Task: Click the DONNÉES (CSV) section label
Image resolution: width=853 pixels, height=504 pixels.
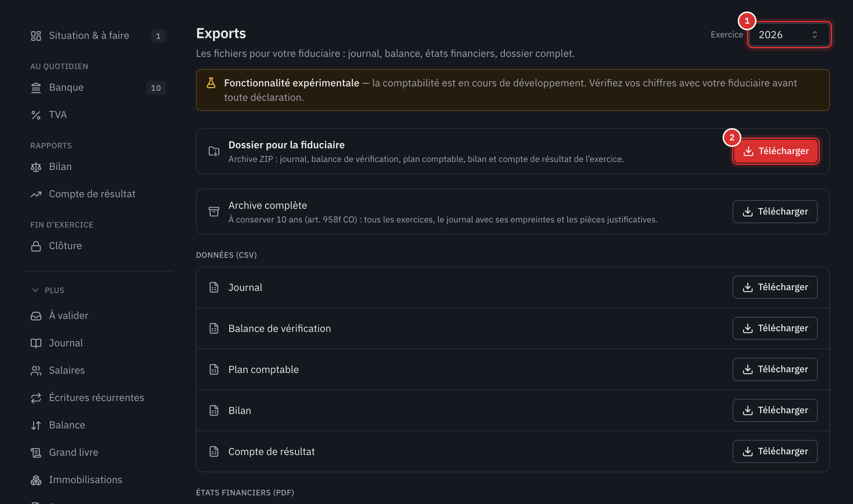Action: point(226,255)
